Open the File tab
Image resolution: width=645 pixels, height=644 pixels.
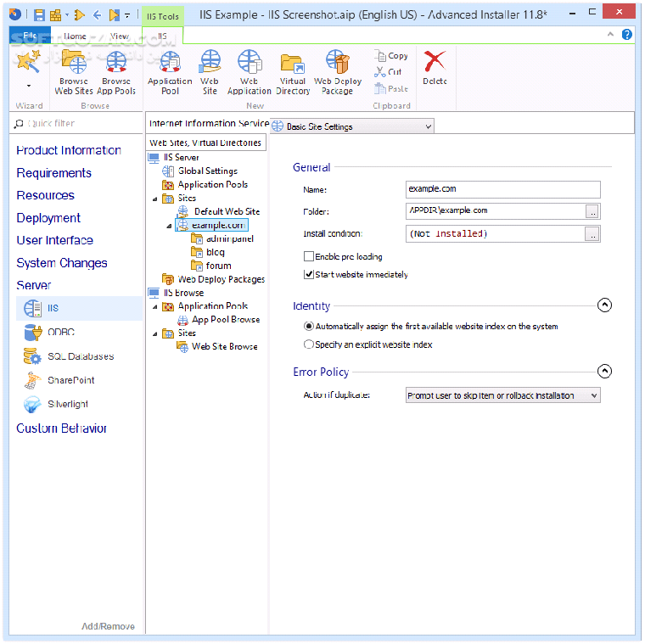point(30,36)
